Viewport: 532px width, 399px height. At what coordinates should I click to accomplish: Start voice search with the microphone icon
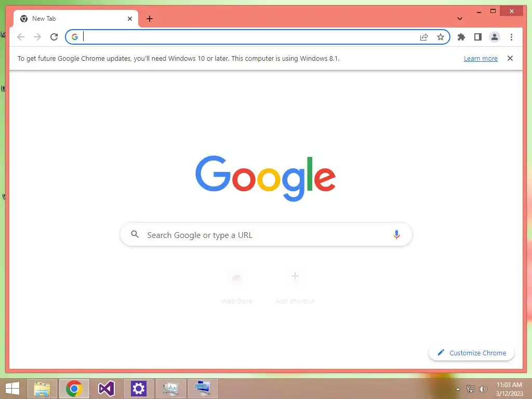(x=396, y=234)
